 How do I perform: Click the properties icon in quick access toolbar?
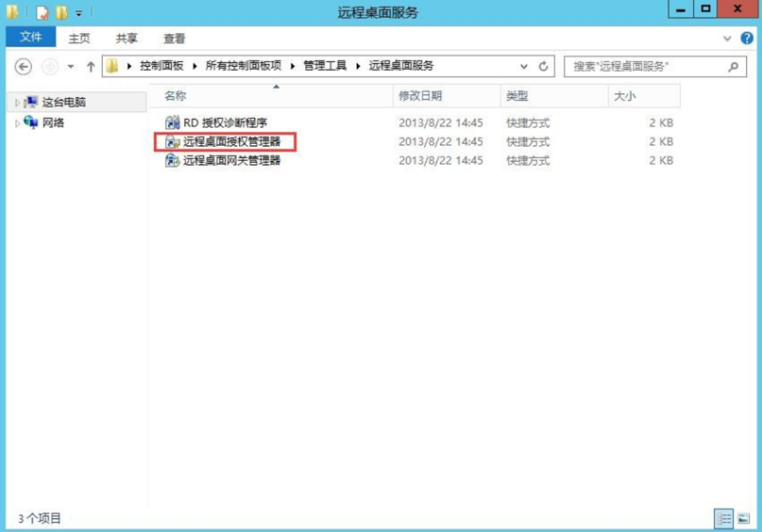tap(42, 12)
